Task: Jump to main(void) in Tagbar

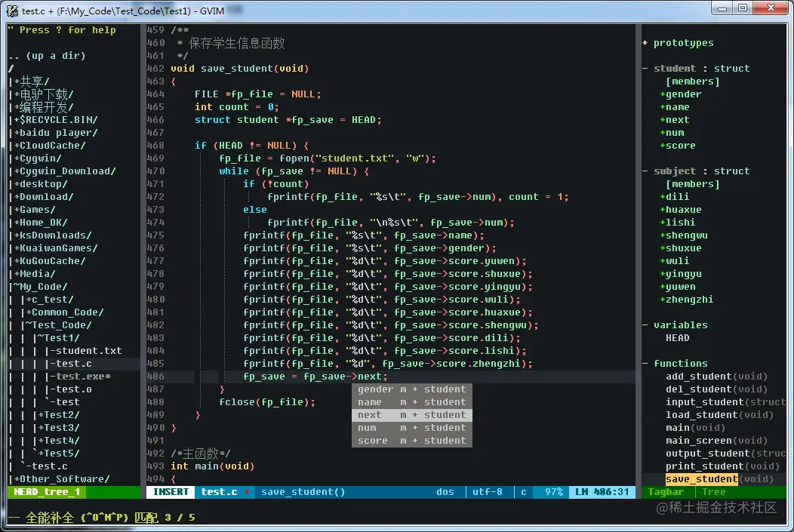Action: click(x=695, y=428)
